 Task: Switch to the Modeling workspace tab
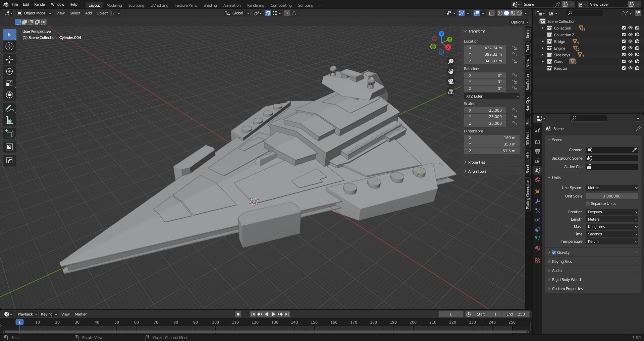(114, 5)
